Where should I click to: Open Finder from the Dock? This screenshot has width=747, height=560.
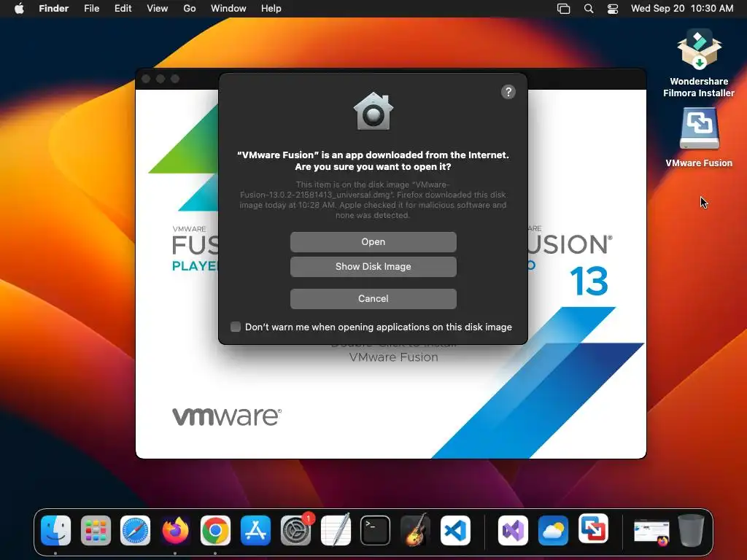[x=55, y=530]
